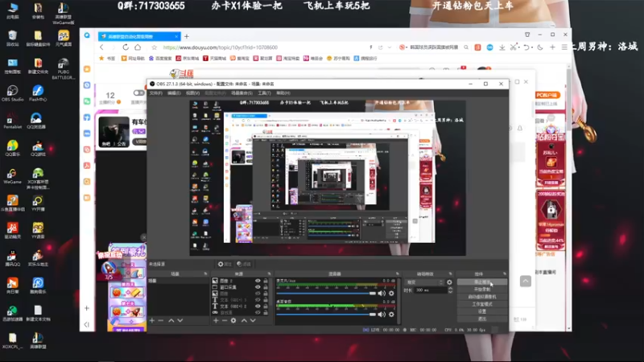This screenshot has height=362, width=644.
Task: Open Desktop Audio settings gear
Action: pyautogui.click(x=391, y=315)
